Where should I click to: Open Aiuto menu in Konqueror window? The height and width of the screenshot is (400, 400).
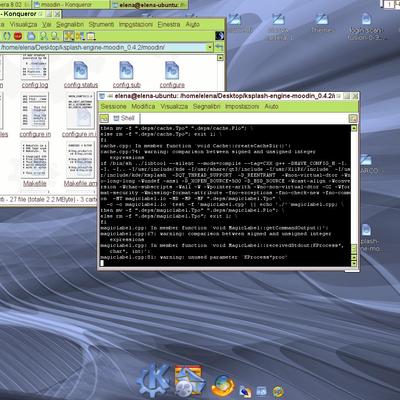click(192, 25)
